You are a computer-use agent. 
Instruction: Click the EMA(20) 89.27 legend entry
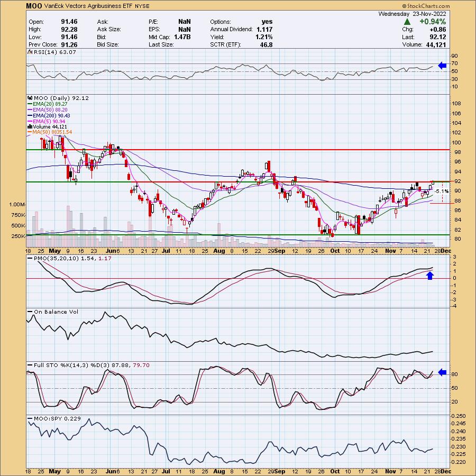coord(48,104)
